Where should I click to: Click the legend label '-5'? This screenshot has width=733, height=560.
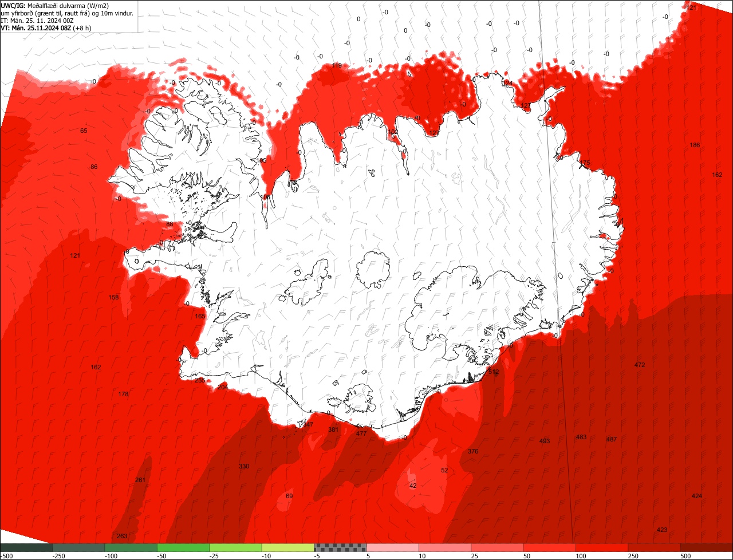coord(316,556)
